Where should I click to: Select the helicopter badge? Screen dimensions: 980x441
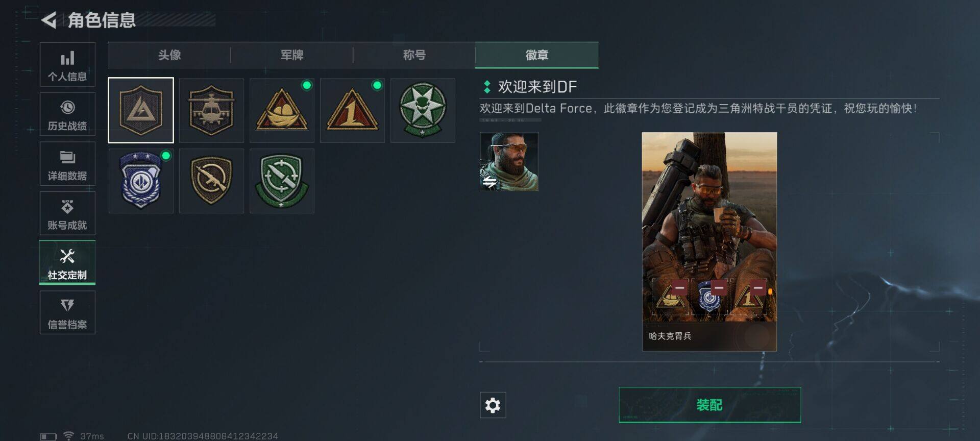tap(211, 110)
